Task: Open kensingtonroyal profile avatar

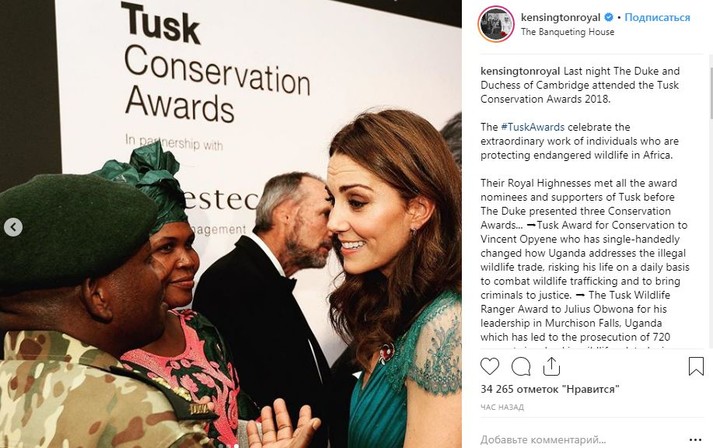Action: [x=496, y=24]
